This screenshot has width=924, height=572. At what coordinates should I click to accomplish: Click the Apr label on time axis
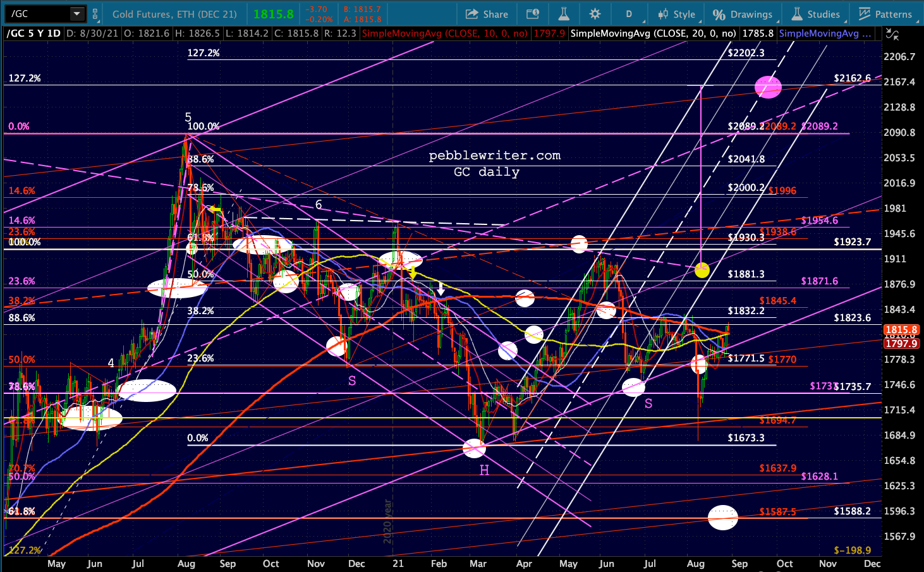(524, 564)
